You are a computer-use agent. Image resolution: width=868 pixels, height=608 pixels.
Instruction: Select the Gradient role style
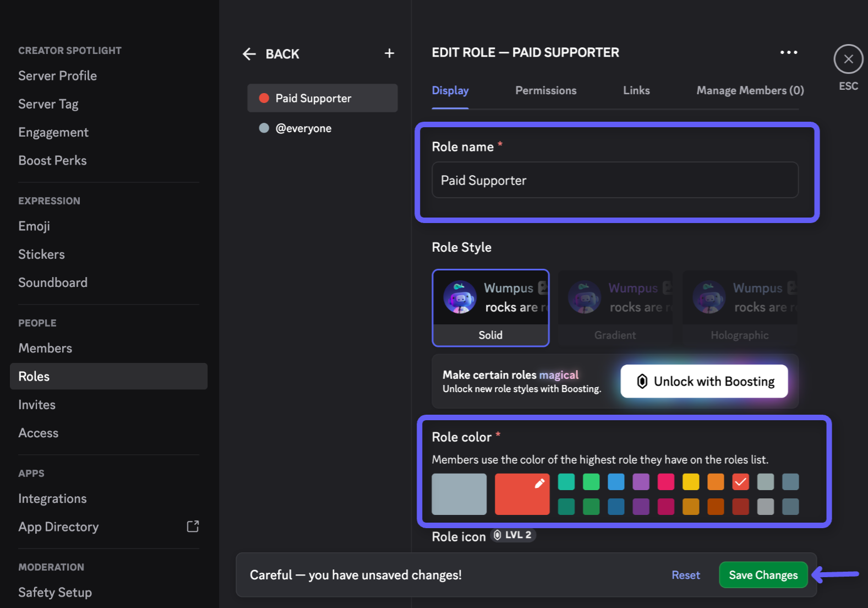tap(615, 308)
